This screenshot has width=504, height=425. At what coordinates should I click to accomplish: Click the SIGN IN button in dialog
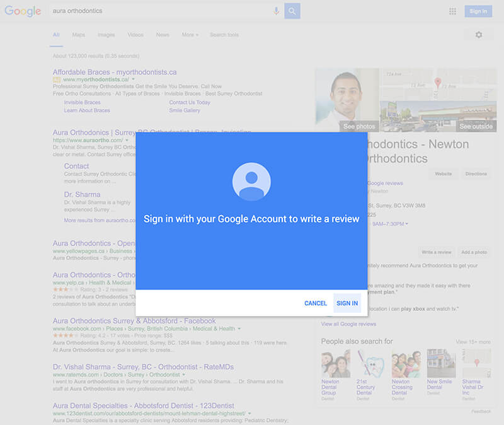(x=347, y=303)
